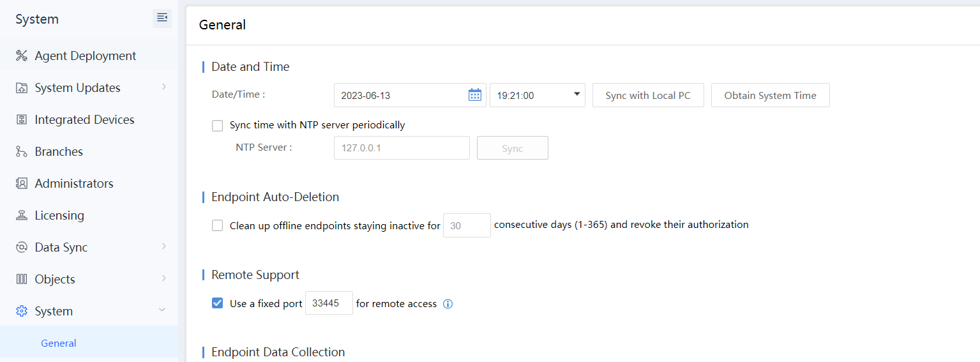Expand the Objects menu chevron
Screen dimensions: 980x362
(164, 278)
